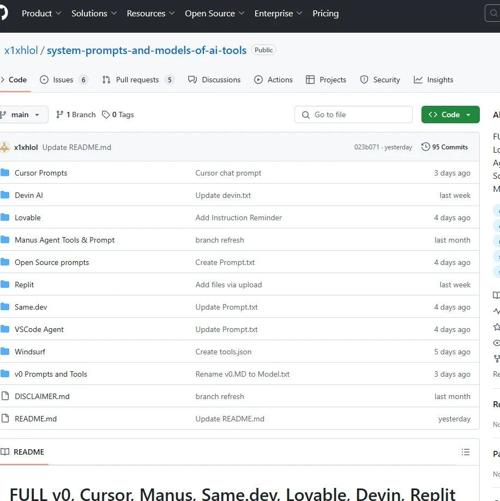Screen dimensions: 500x501
Task: Expand the Solutions dropdown
Action: 94,13
